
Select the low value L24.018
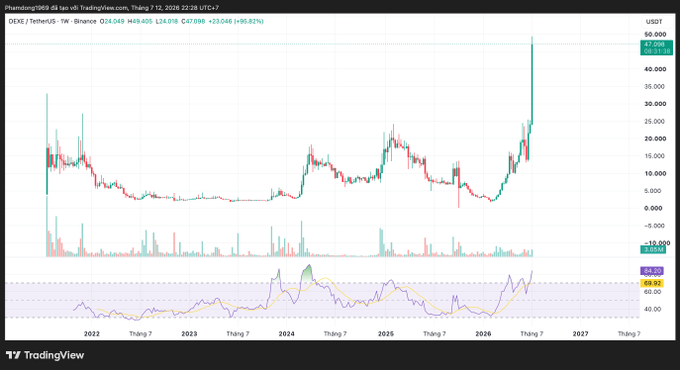(x=167, y=21)
